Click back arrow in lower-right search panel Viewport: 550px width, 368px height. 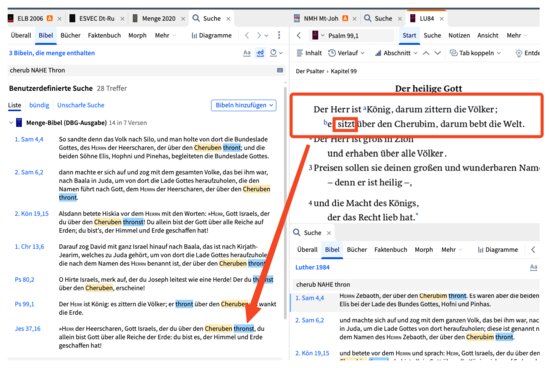click(533, 250)
